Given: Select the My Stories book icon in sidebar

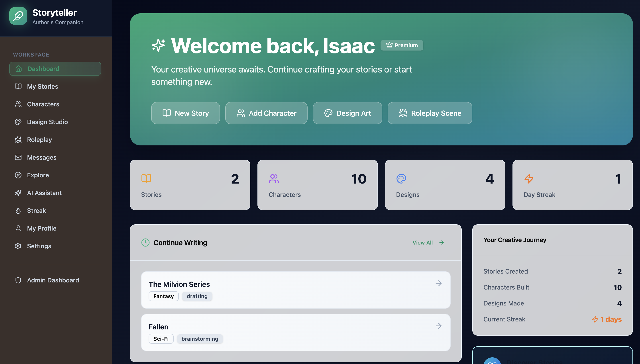Looking at the screenshot, I should (18, 86).
